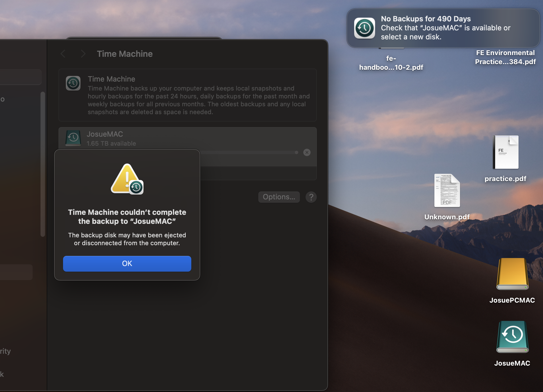Open the JosueMAC Time Machine drive on the desktop
The width and height of the screenshot is (543, 392).
pyautogui.click(x=512, y=337)
